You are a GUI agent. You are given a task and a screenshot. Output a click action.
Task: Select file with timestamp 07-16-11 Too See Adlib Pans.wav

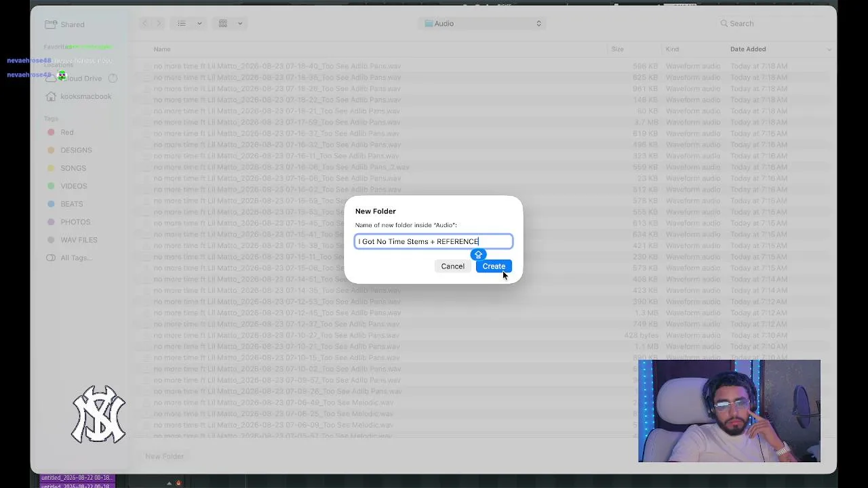[x=277, y=156]
